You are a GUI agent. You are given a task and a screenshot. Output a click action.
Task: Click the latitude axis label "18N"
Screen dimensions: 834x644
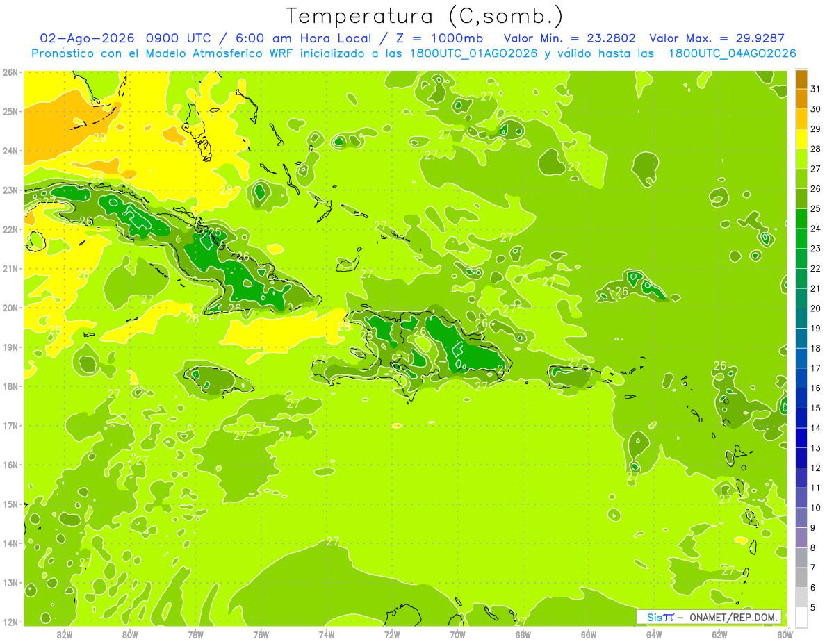pos(10,386)
